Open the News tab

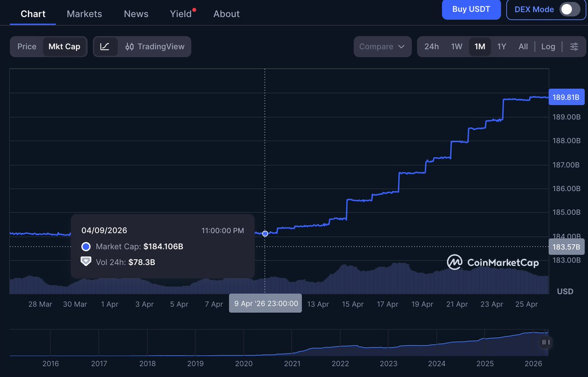point(136,14)
